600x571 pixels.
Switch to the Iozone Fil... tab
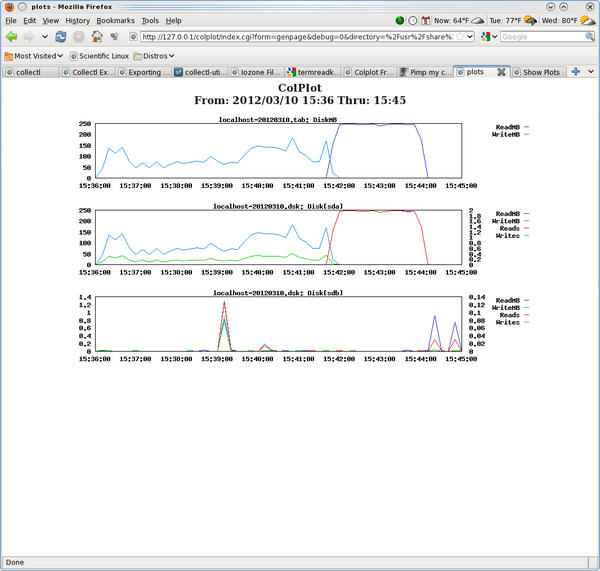tap(256, 72)
